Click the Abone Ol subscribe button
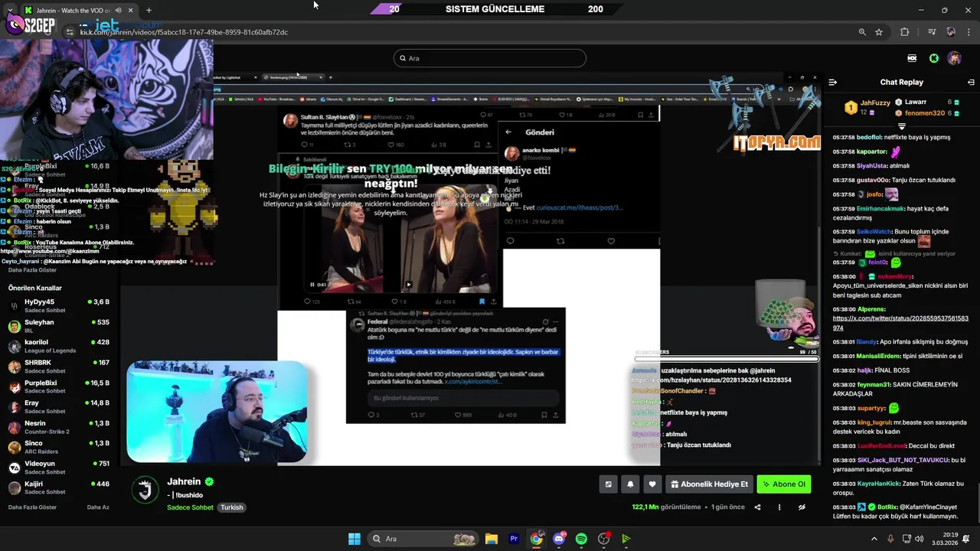 point(783,484)
